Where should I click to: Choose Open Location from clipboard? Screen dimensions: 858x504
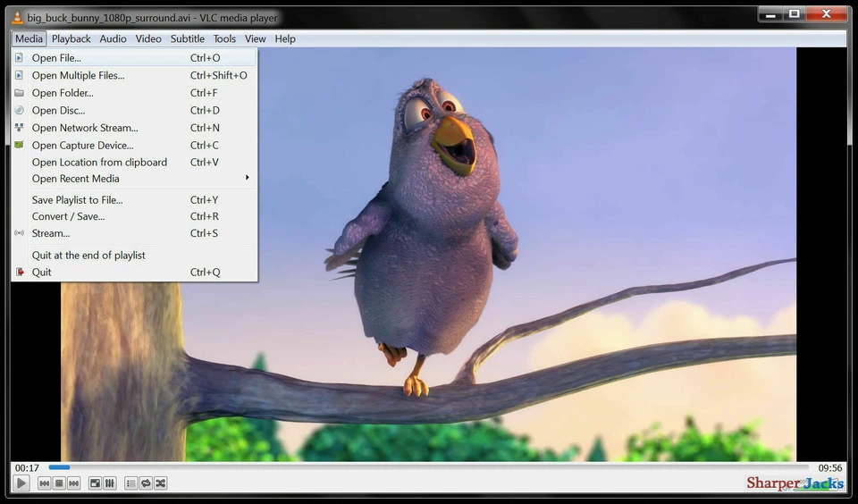[x=134, y=162]
